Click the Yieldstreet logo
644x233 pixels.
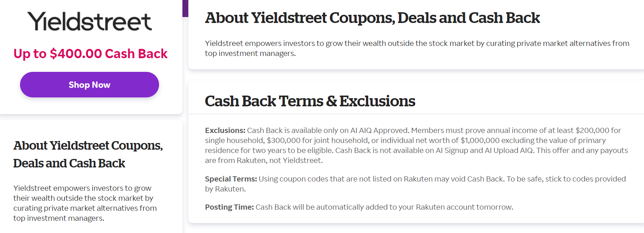point(89,21)
